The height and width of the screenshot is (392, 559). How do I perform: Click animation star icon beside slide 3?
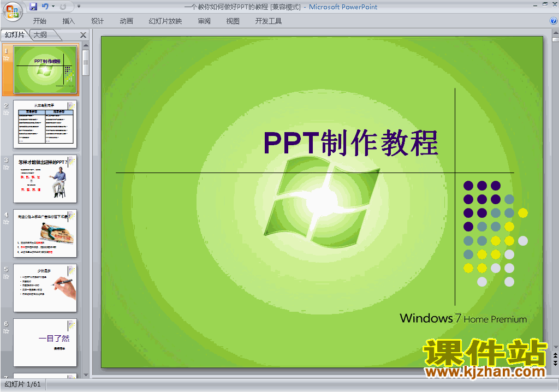click(x=6, y=167)
